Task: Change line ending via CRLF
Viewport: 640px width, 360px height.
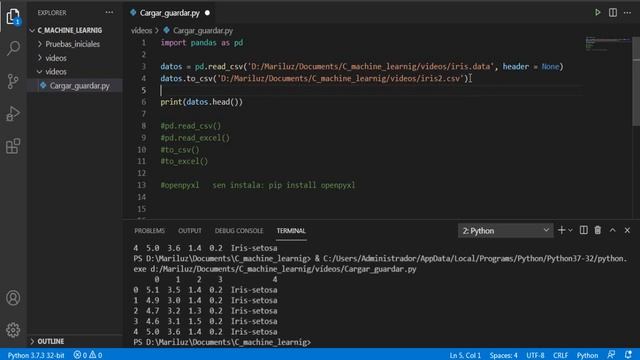Action: coord(560,355)
